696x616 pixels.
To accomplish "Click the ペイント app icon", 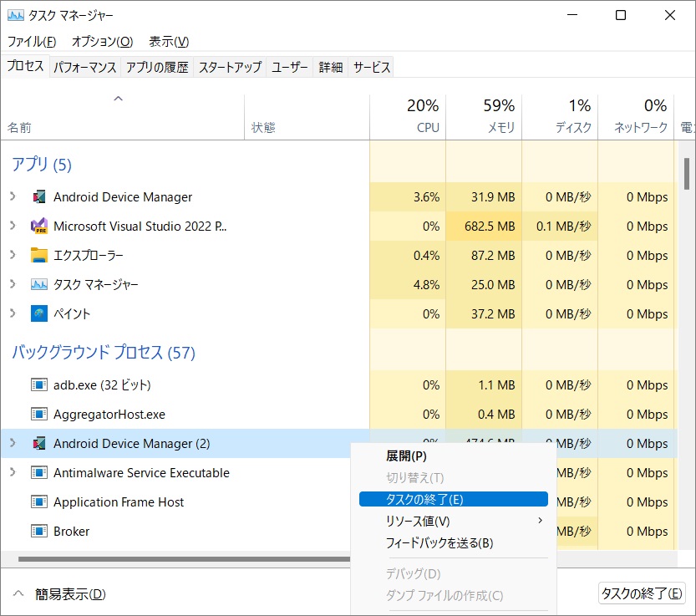I will tap(39, 313).
